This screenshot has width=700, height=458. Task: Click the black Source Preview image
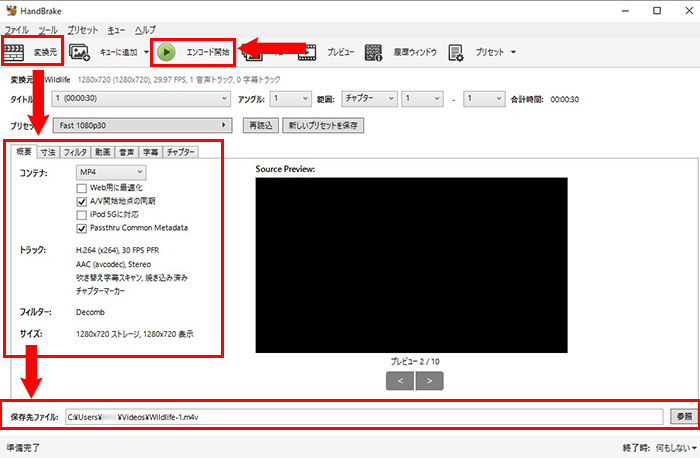pos(412,265)
